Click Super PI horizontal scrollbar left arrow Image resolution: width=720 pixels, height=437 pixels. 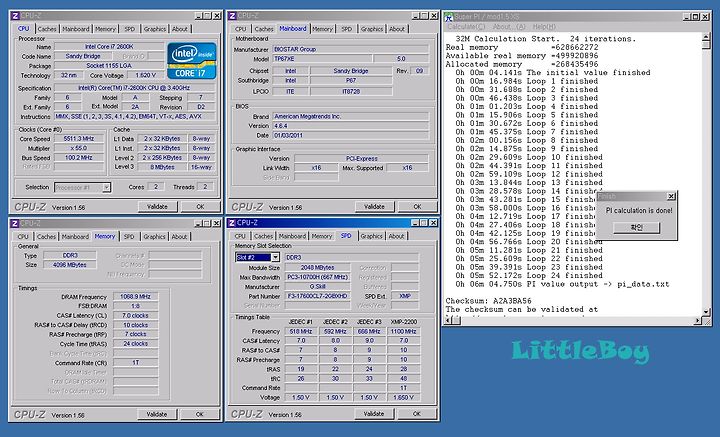[448, 320]
